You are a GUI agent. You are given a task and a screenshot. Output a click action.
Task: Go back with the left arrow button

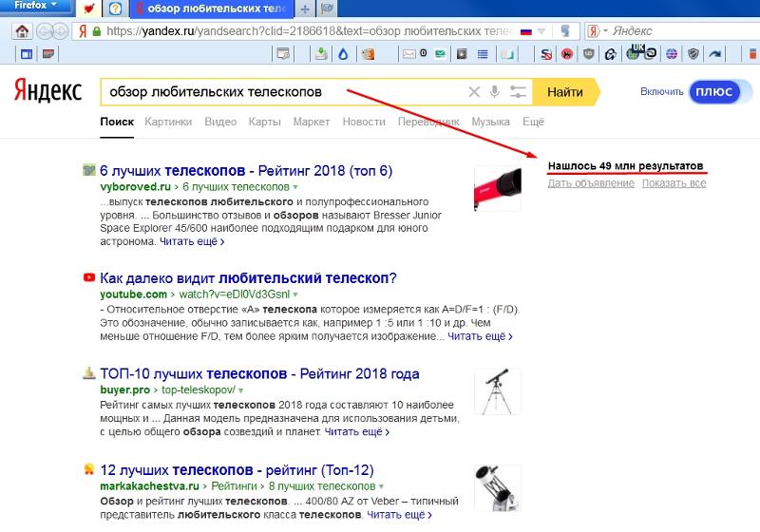tap(44, 31)
